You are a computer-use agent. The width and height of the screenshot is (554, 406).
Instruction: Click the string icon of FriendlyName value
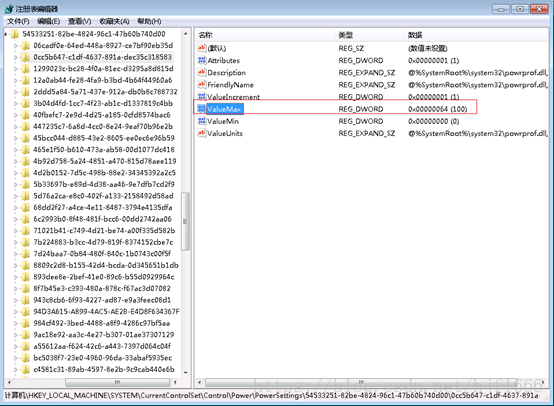[202, 84]
